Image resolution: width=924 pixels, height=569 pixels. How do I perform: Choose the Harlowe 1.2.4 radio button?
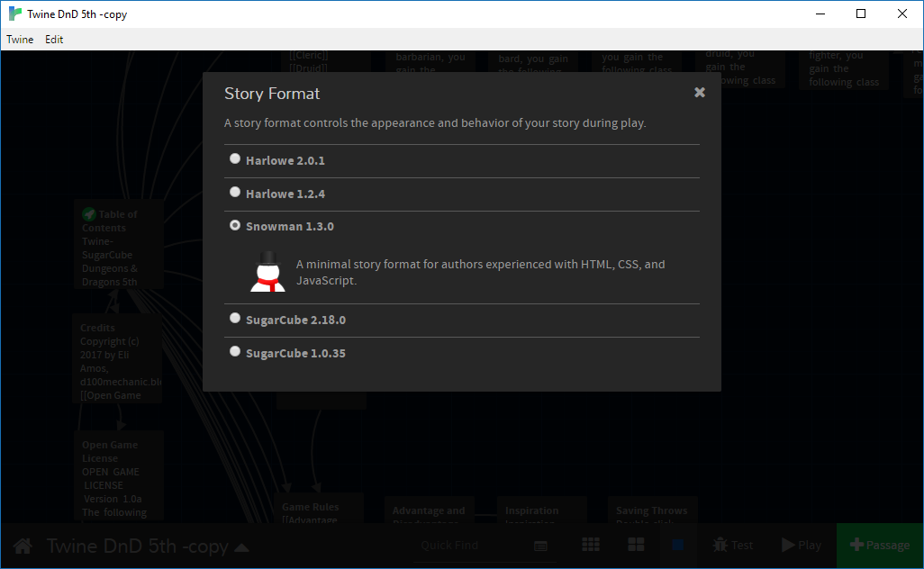tap(235, 192)
